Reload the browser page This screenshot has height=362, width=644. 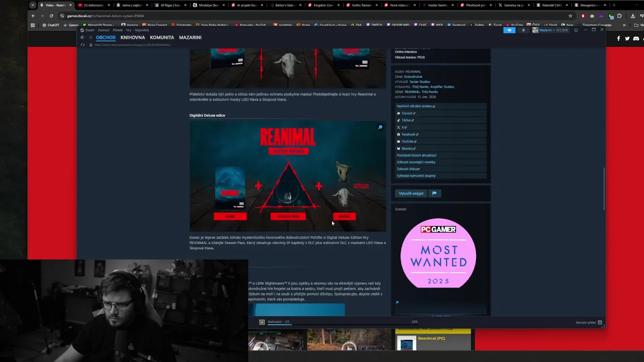[51, 16]
